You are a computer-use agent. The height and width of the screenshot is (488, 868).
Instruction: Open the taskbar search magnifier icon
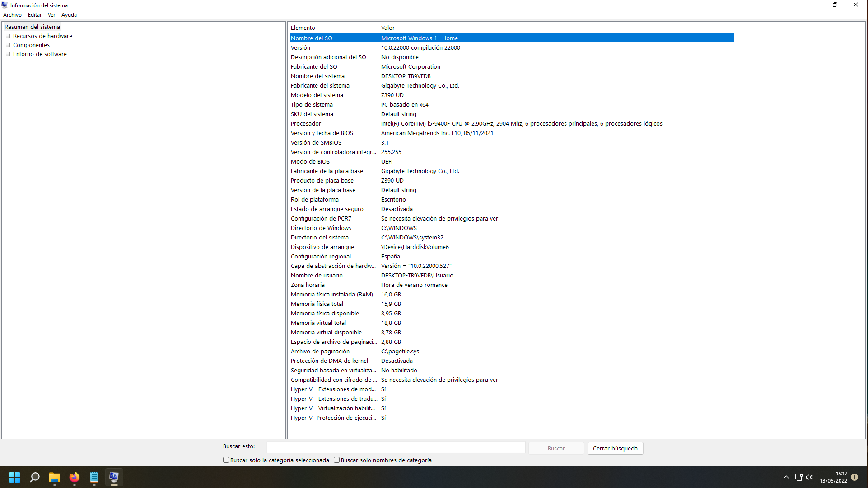[35, 477]
